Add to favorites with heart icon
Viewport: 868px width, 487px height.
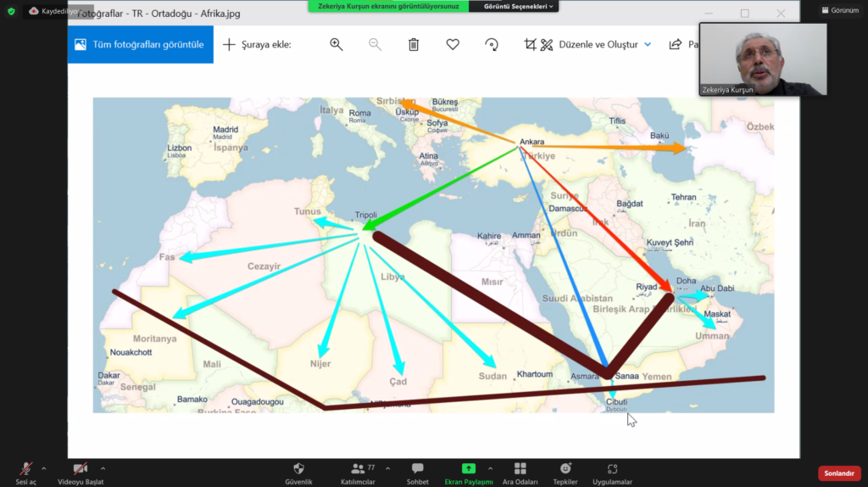pos(453,44)
